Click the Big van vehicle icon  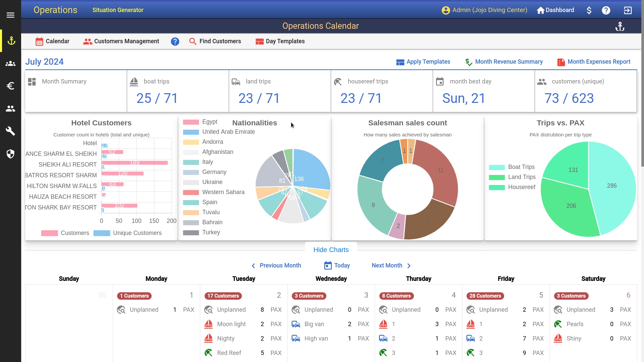pos(296,324)
